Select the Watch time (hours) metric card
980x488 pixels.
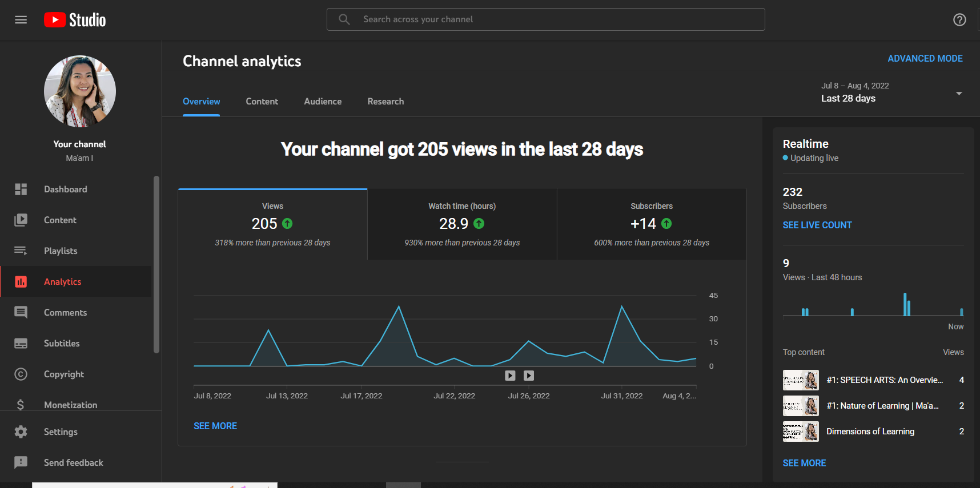point(462,224)
